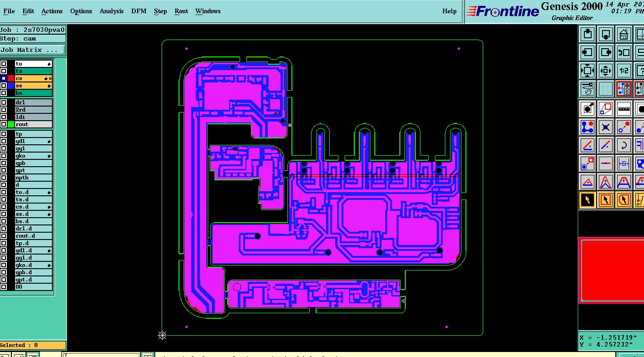
Task: Open the Options menu
Action: (81, 11)
